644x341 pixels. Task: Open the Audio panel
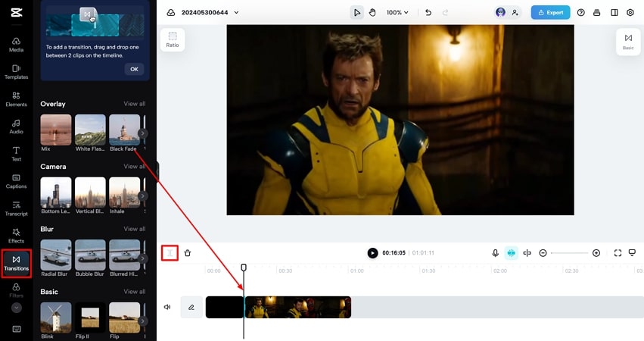click(x=16, y=127)
